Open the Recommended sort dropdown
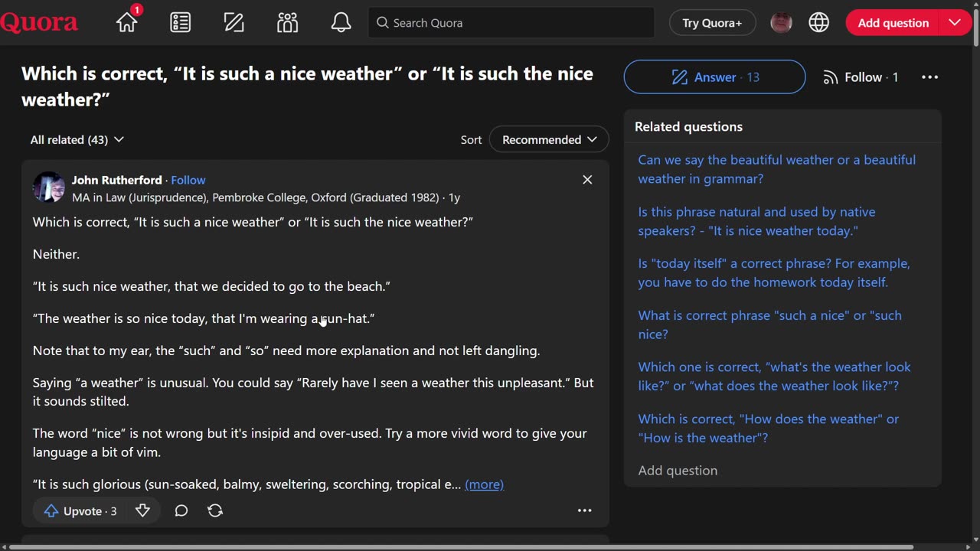 coord(549,139)
